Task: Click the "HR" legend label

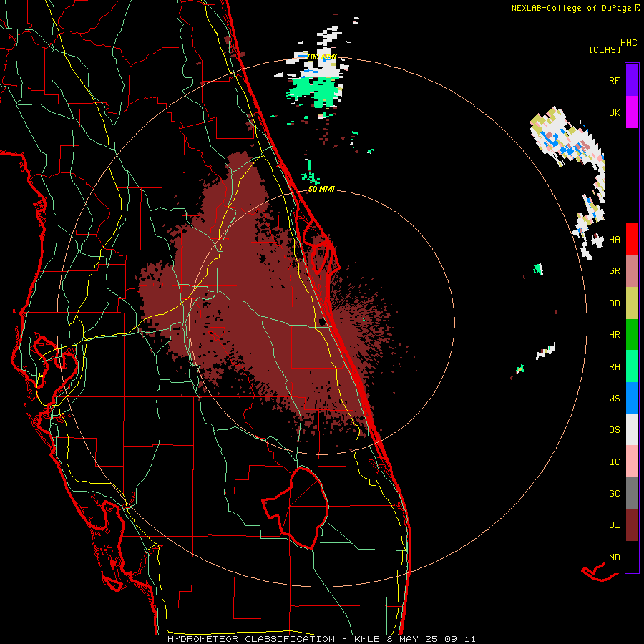Action: (x=614, y=335)
